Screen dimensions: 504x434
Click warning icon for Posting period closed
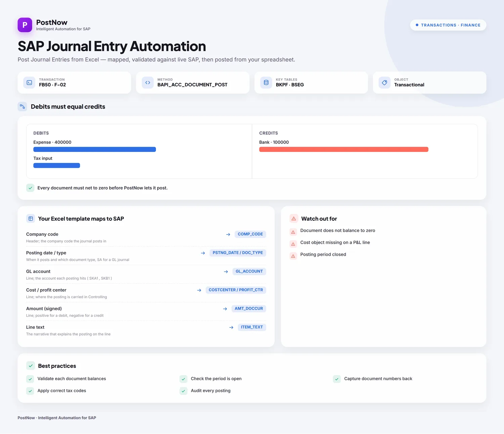click(x=293, y=256)
